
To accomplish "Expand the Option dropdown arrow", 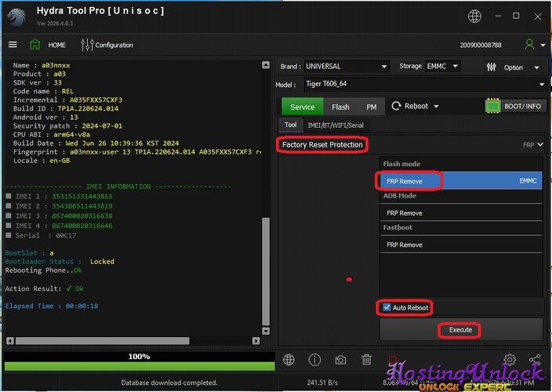I will click(x=536, y=67).
